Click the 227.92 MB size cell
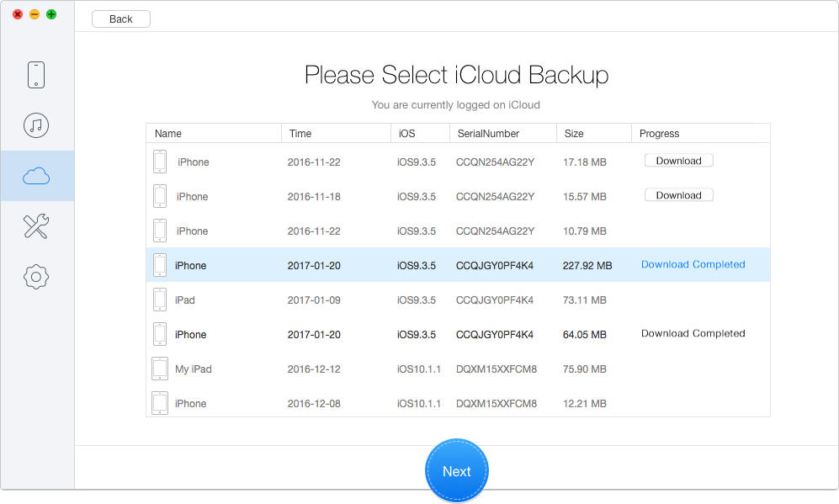Viewport: 839px width, 504px height. [x=587, y=265]
